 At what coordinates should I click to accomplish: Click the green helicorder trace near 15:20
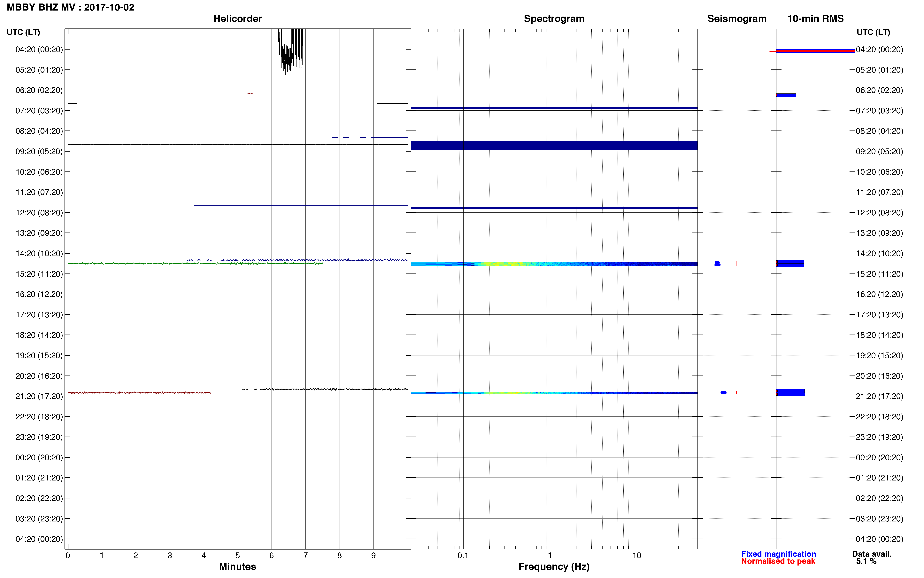tap(195, 263)
